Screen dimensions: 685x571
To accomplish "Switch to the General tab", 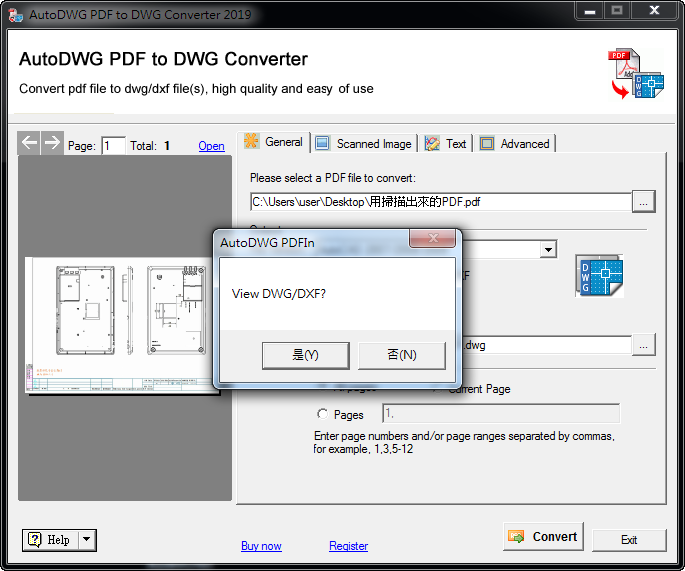I will 274,142.
